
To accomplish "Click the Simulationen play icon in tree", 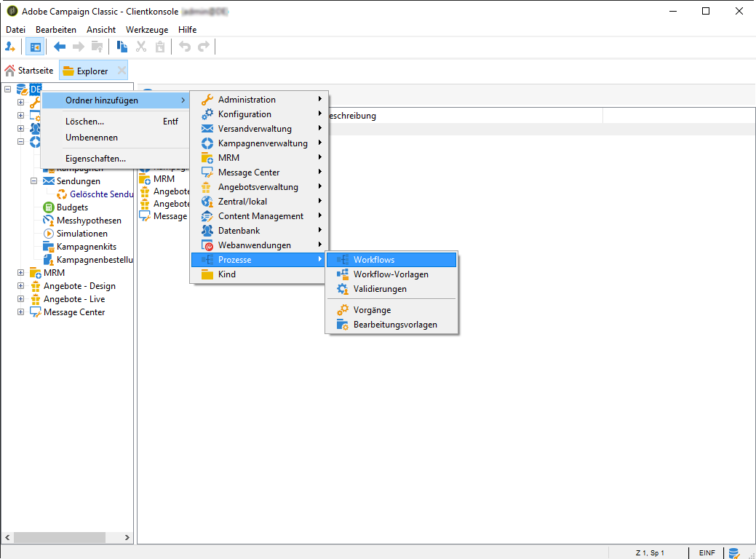I will [48, 234].
